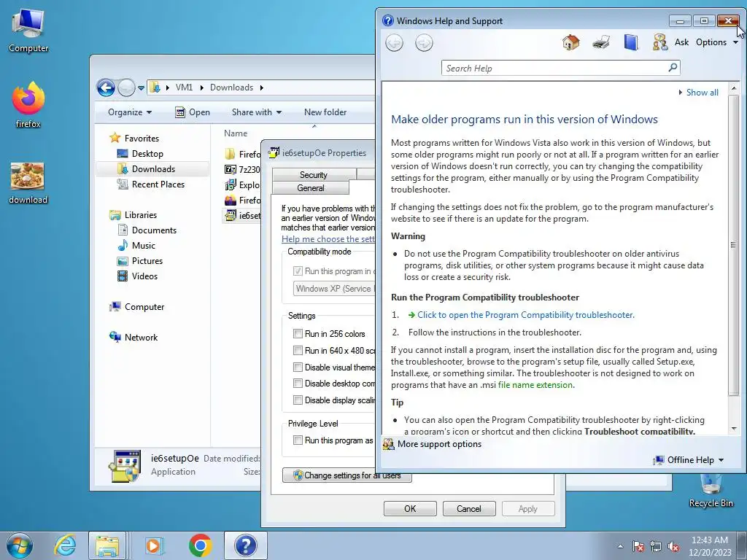Image resolution: width=747 pixels, height=560 pixels.
Task: Check Run this program as administrator
Action: point(298,440)
